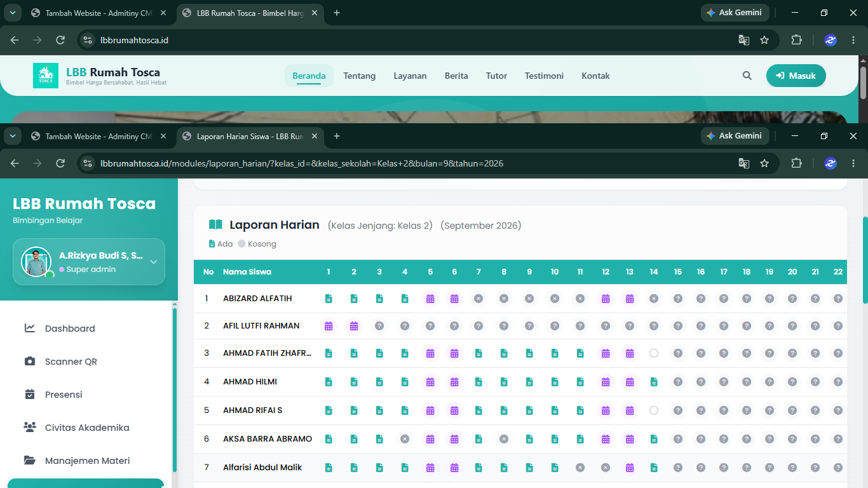Click Alfarisi Abdul Malik's day 11 cross marker
868x488 pixels.
[x=580, y=468]
